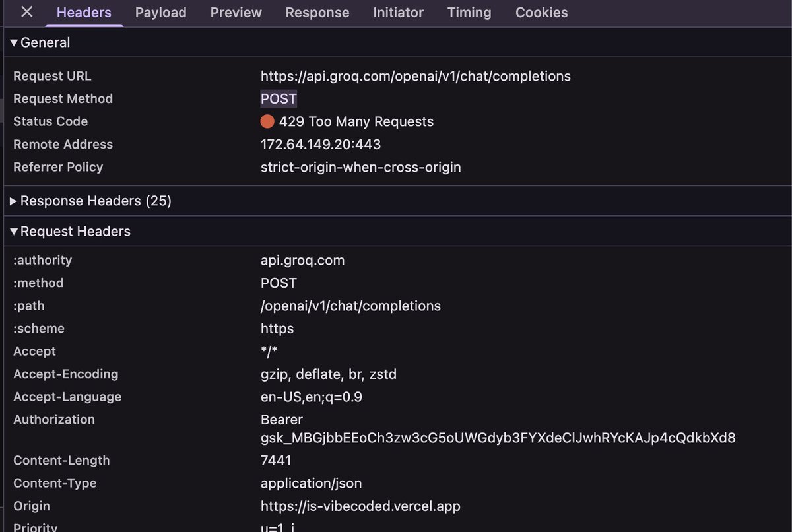Click the remote address 172.64.149.20:443
The image size is (792, 532).
click(321, 144)
